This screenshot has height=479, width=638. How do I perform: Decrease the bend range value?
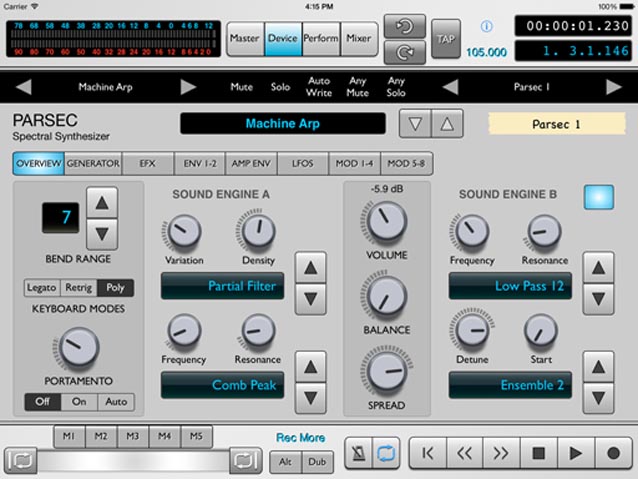(102, 234)
